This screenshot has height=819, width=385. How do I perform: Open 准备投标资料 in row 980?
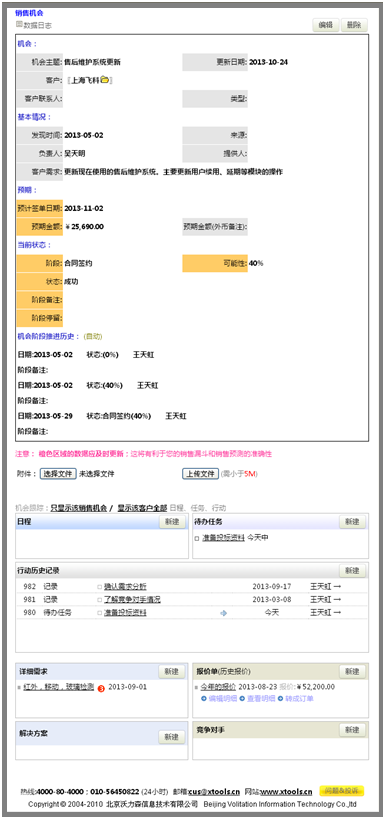tap(125, 613)
